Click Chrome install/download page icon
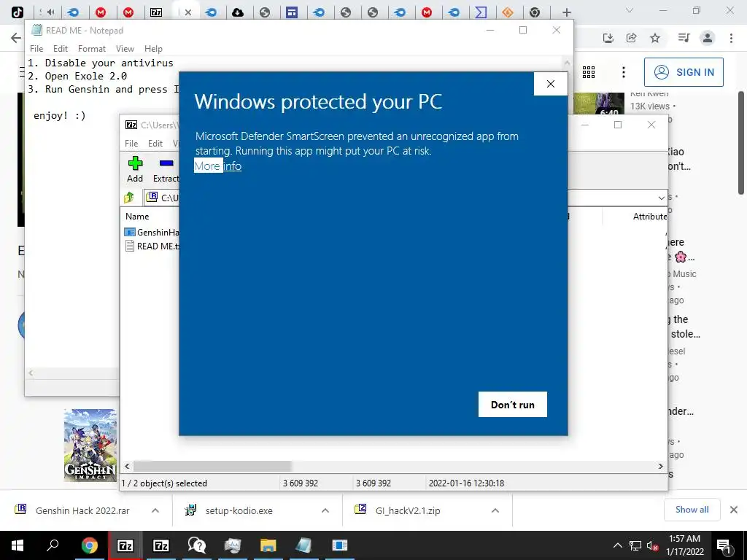747x560 pixels. point(608,38)
